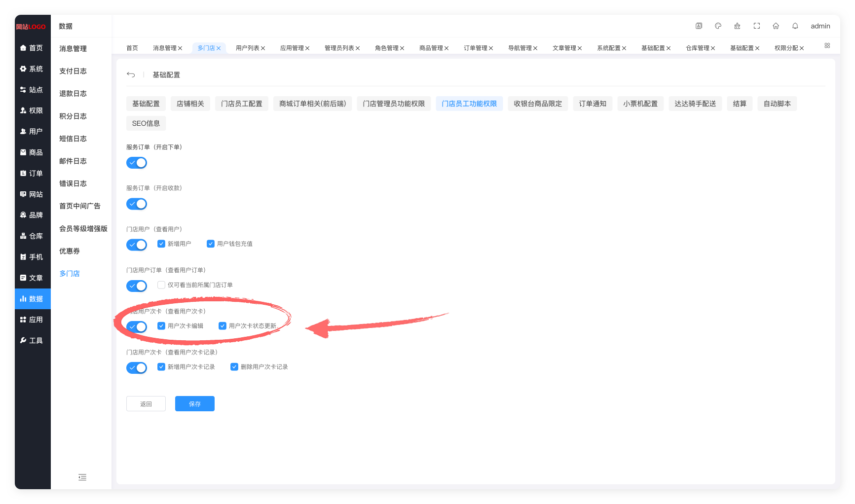This screenshot has height=504, width=855.
Task: Open 支付日志 in the submenu
Action: tap(73, 71)
